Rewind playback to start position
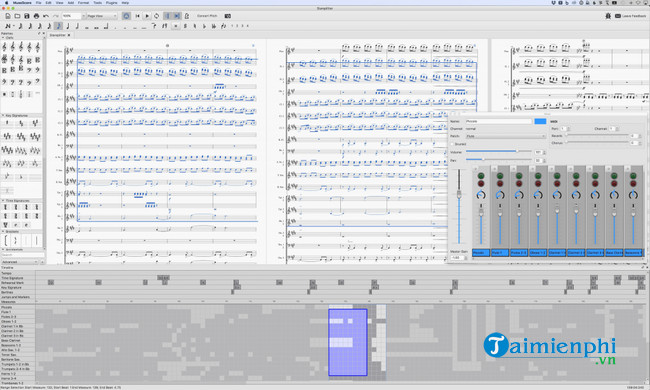 pyautogui.click(x=137, y=16)
